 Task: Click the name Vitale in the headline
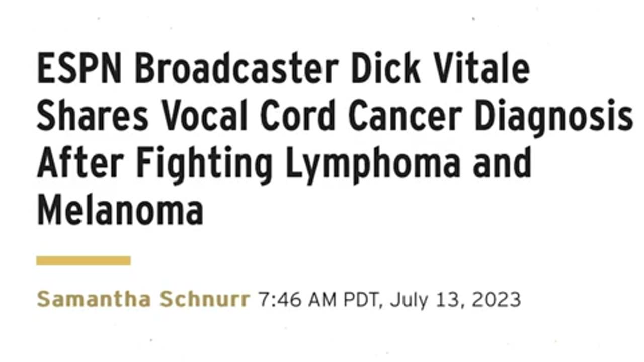coord(479,69)
